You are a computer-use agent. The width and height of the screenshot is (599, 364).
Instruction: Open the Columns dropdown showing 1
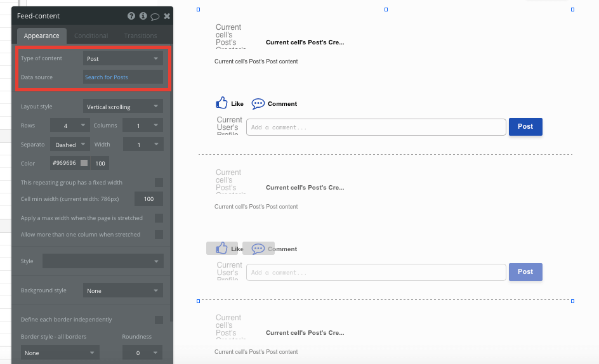pyautogui.click(x=143, y=126)
